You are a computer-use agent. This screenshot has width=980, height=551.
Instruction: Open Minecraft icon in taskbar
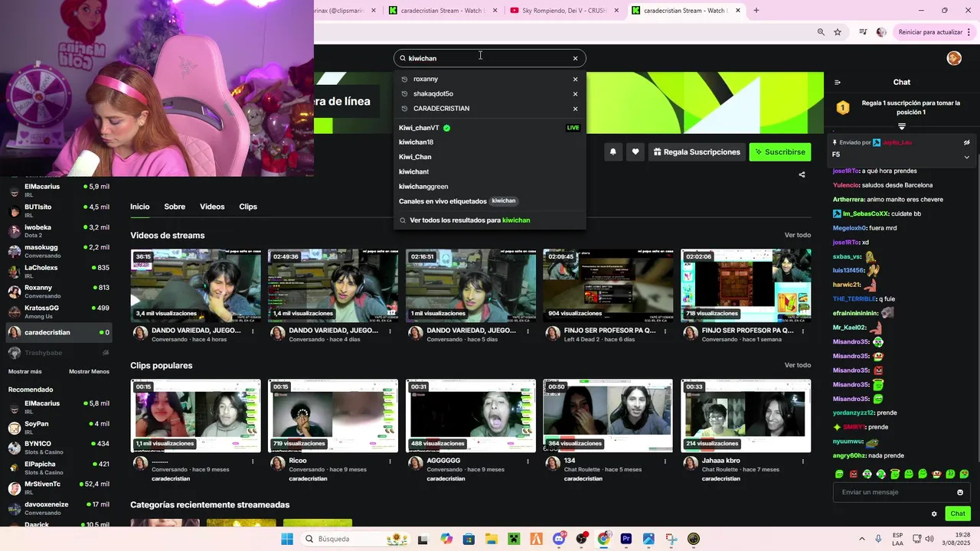point(514,540)
